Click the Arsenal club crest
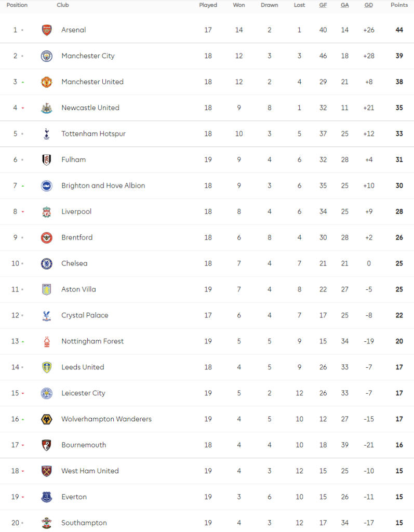Image resolution: width=414 pixels, height=532 pixels. click(47, 30)
